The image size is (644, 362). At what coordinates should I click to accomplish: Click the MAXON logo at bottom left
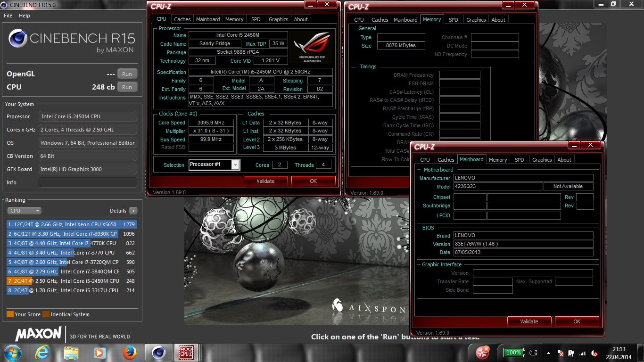click(39, 335)
